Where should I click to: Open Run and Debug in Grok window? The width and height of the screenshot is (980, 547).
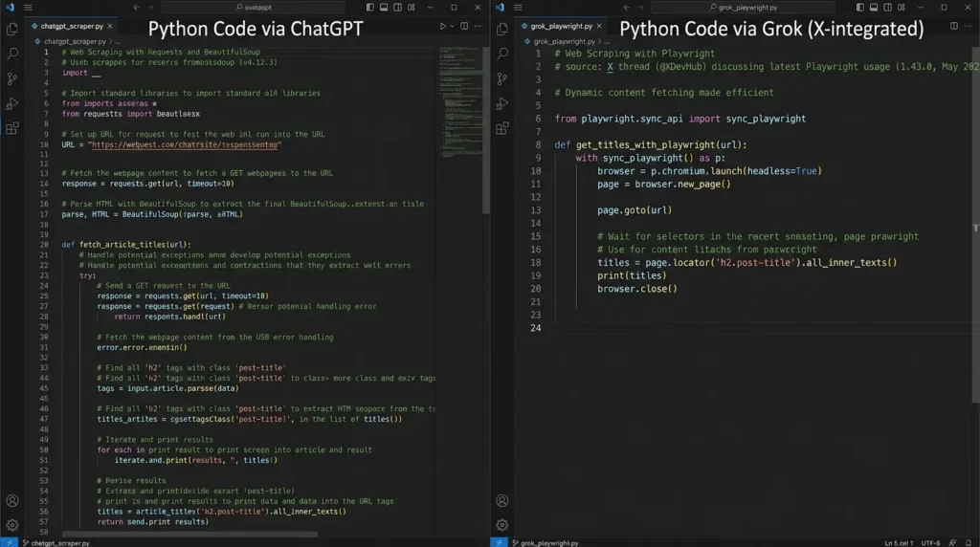(x=501, y=103)
